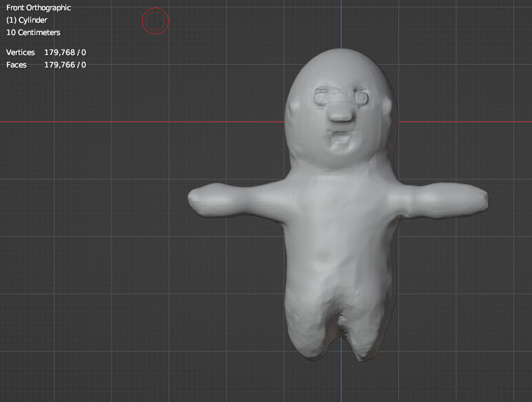Screen dimensions: 532x402
Task: Click the Vertices count '179,768 / 0'
Action: [65, 52]
